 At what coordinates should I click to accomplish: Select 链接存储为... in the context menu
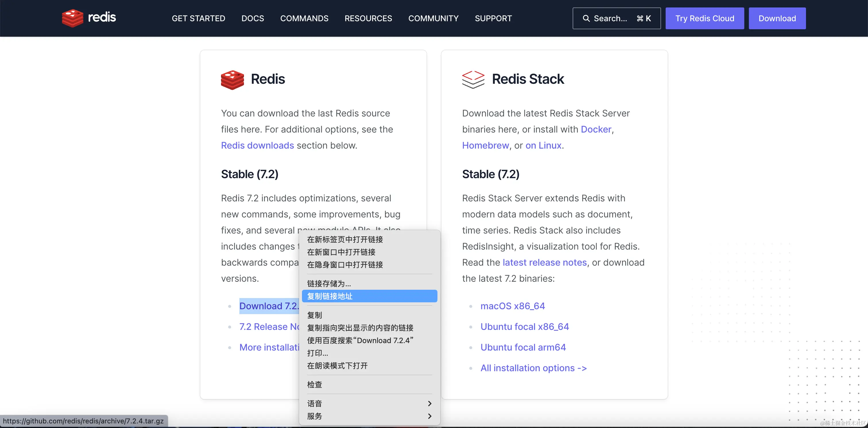[x=369, y=283]
